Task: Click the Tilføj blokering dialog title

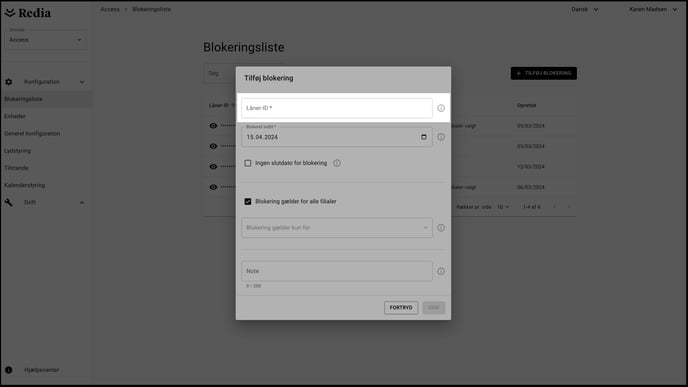Action: 269,78
